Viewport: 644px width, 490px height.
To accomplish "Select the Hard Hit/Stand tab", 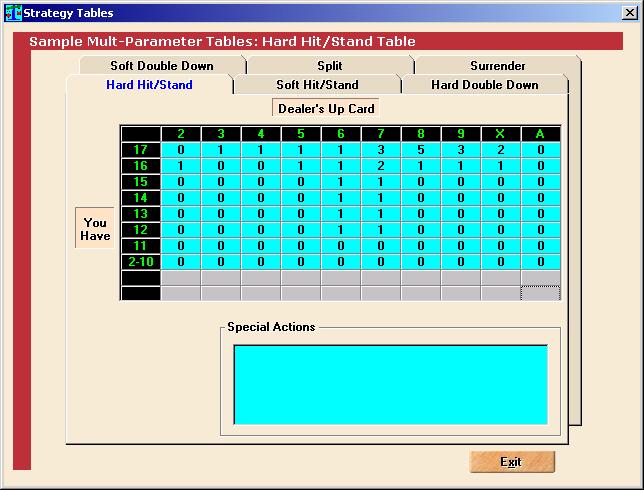I will [149, 85].
